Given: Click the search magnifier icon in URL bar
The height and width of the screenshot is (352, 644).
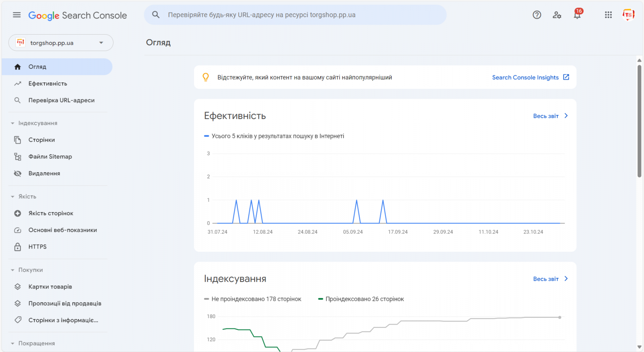Looking at the screenshot, I should 156,15.
